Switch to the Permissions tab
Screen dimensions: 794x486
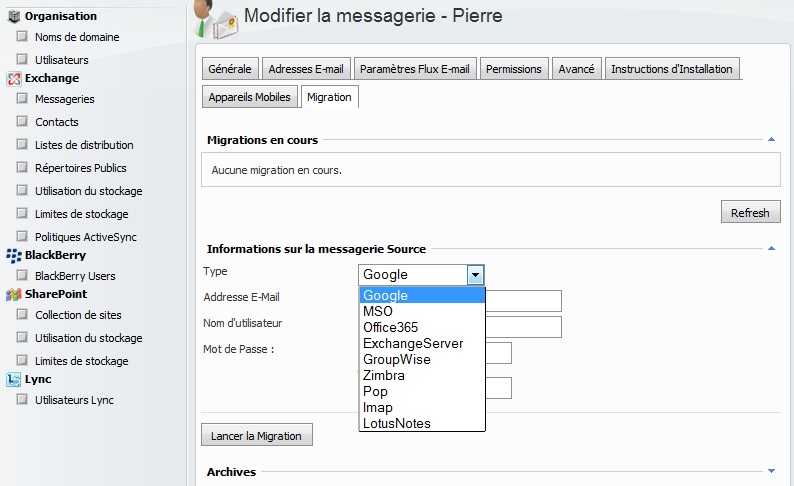[514, 69]
